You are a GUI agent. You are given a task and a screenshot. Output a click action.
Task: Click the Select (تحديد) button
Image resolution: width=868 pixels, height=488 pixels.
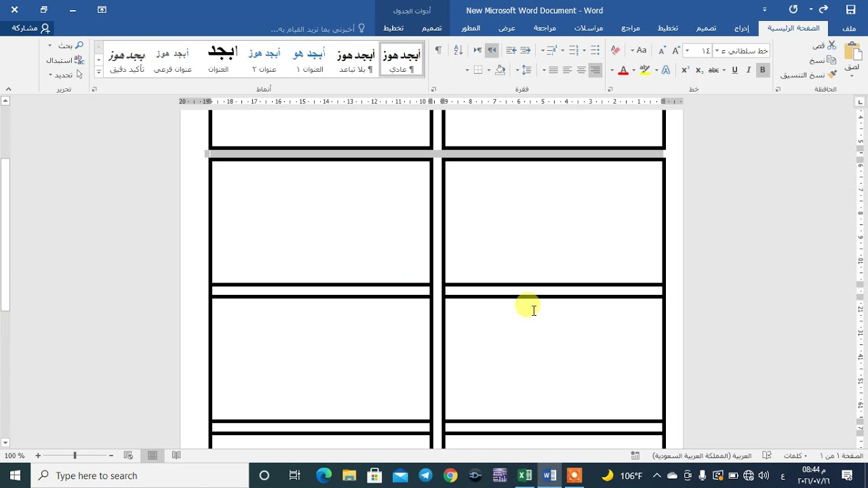pyautogui.click(x=66, y=75)
